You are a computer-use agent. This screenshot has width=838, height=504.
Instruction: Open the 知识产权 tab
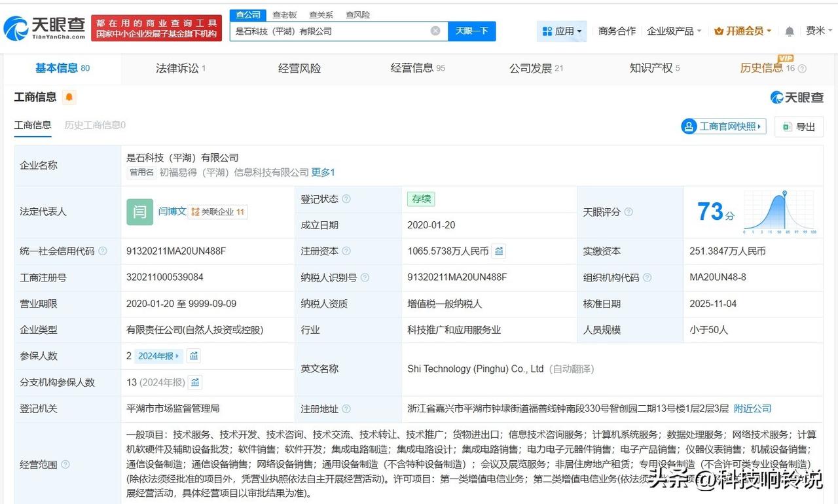[x=655, y=68]
